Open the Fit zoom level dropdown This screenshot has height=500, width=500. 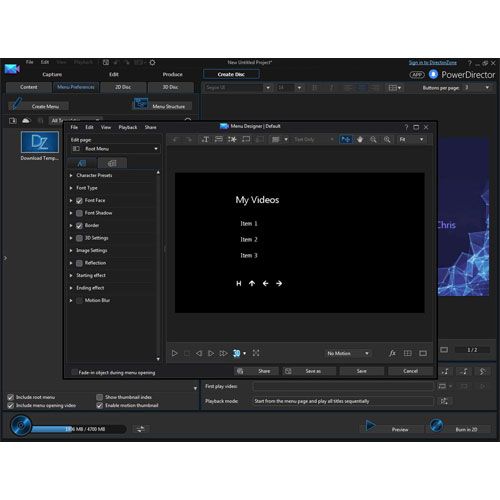tap(412, 139)
